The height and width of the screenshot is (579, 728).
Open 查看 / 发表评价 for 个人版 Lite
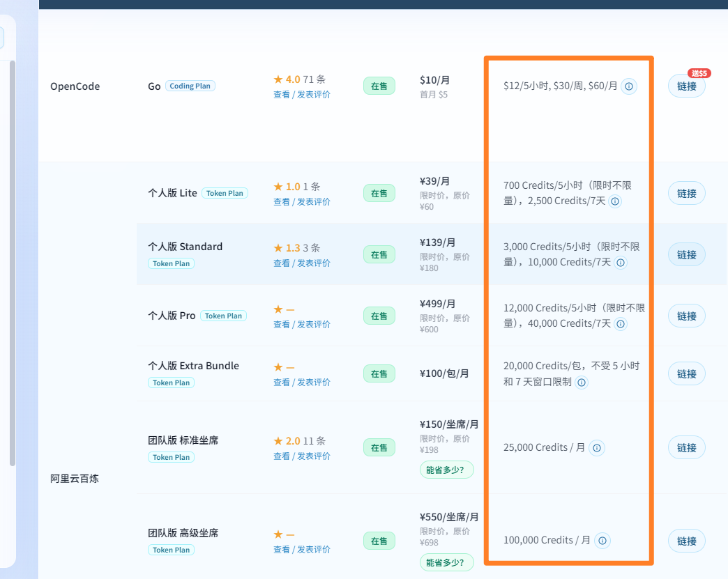pos(302,202)
